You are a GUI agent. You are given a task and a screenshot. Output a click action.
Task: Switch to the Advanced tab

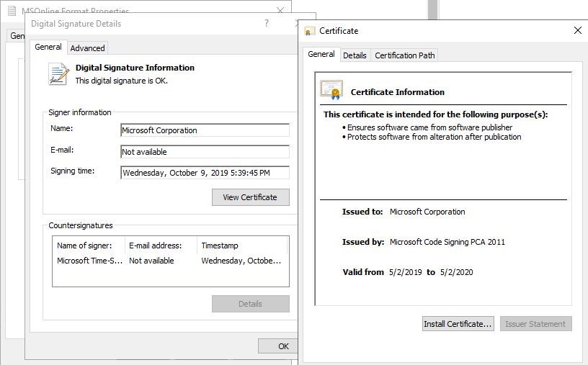coord(87,48)
